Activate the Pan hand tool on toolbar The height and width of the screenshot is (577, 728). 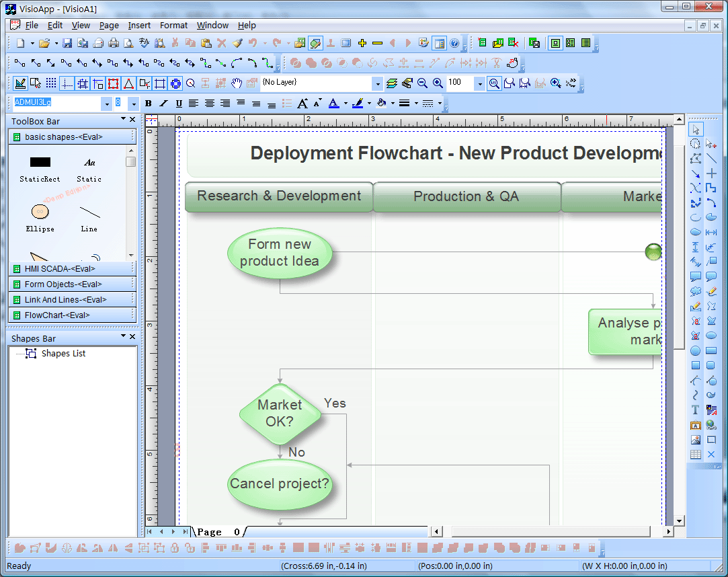pyautogui.click(x=236, y=83)
